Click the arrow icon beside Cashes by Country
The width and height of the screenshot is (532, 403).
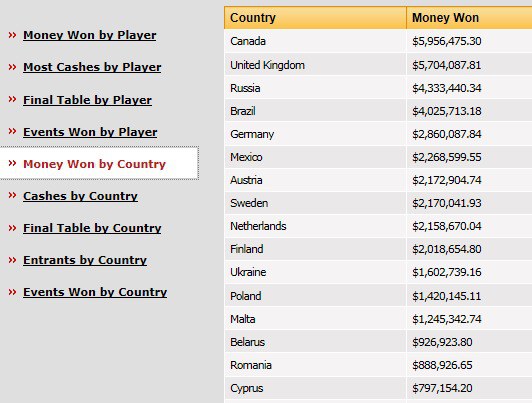tap(12, 195)
